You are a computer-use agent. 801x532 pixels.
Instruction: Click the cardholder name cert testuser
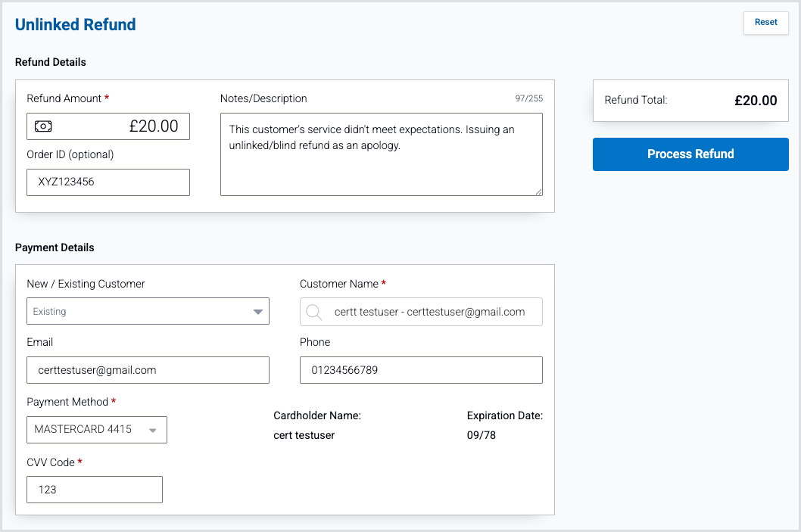tap(304, 435)
